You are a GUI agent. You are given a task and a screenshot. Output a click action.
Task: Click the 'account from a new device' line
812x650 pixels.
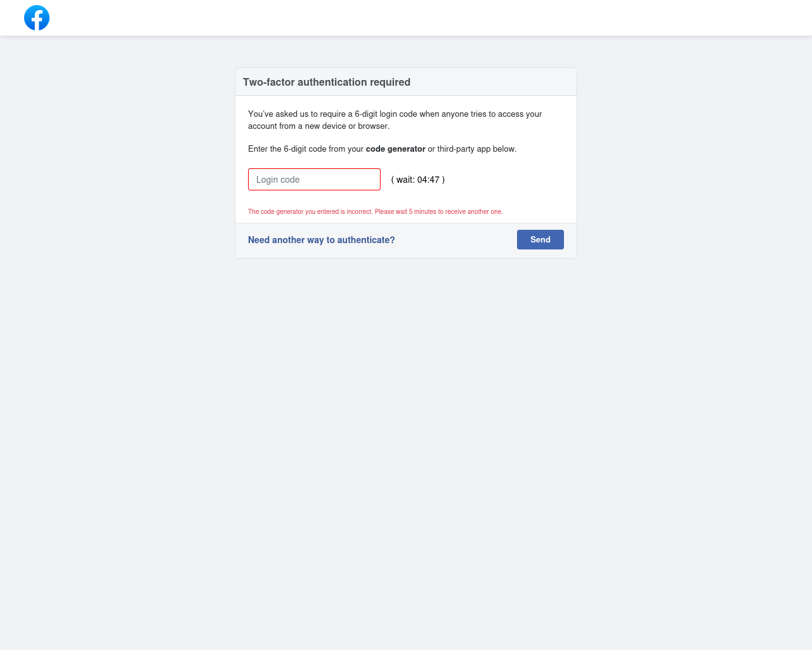[318, 126]
